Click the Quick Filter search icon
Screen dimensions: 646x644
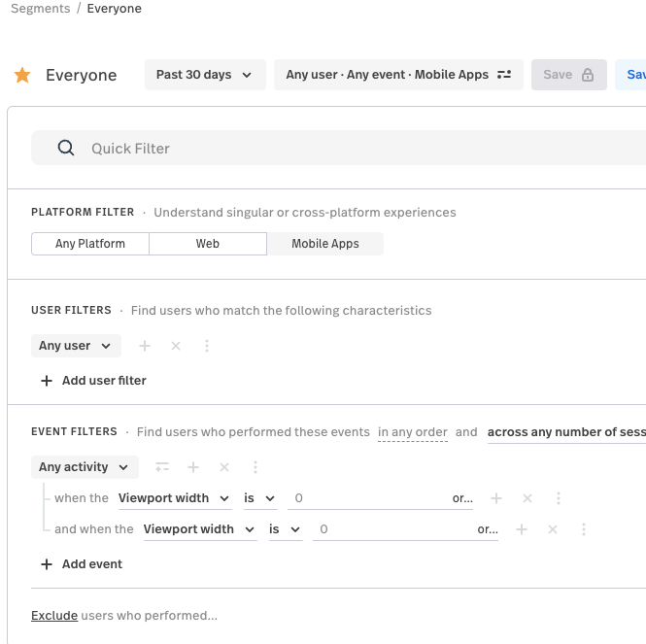pos(66,148)
